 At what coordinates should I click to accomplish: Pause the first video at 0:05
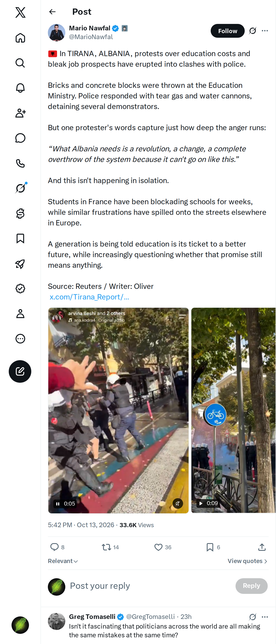[x=58, y=503]
